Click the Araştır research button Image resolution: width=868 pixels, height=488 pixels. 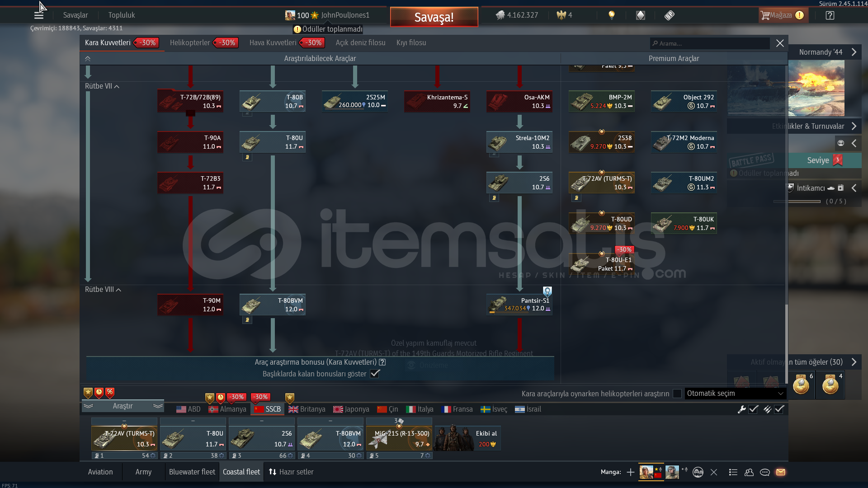pyautogui.click(x=123, y=406)
